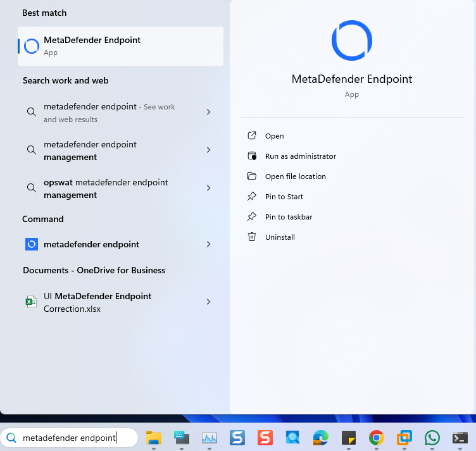Screen dimensions: 476x451
Task: Click the trash icon beside Uninstall
Action: click(x=252, y=237)
